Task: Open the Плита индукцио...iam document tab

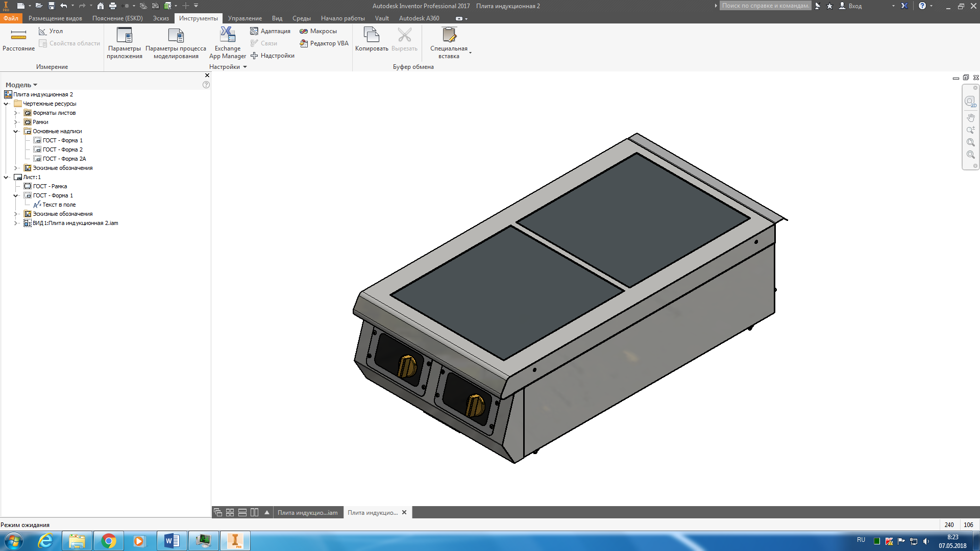Action: coord(308,513)
